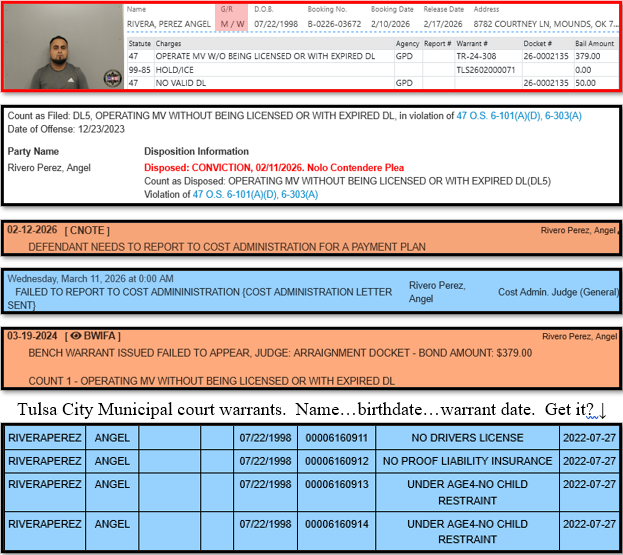623x555 pixels.
Task: Click the Disposition Information heading
Action: 196,152
